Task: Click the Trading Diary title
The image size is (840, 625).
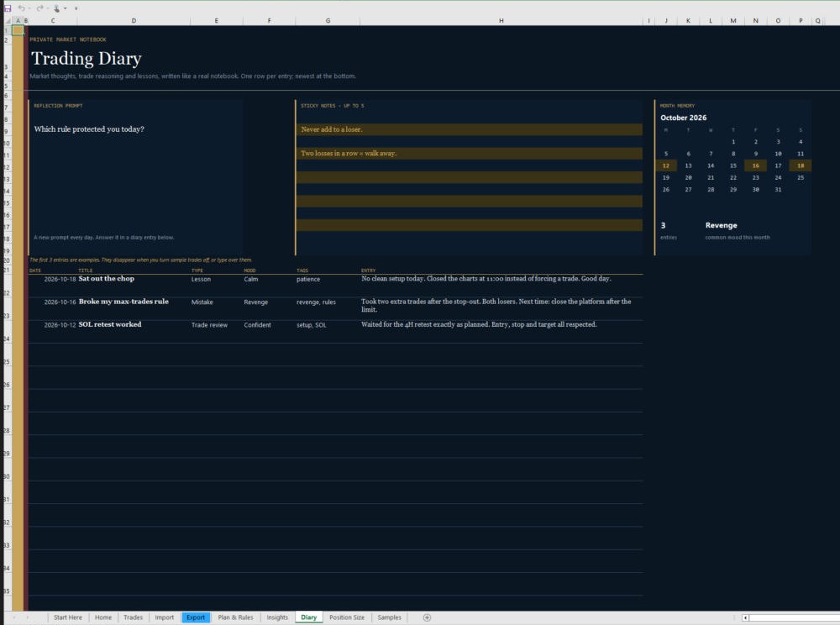Action: pyautogui.click(x=87, y=58)
